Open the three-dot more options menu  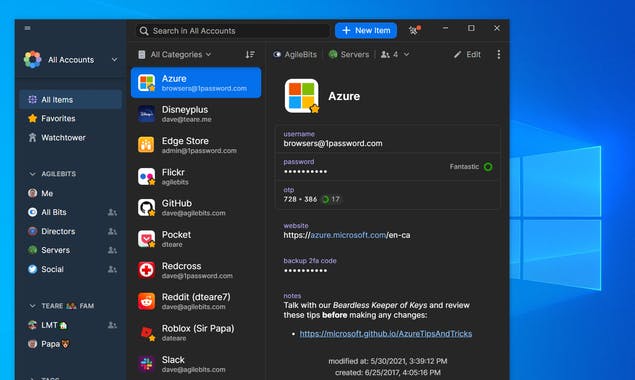pos(499,54)
